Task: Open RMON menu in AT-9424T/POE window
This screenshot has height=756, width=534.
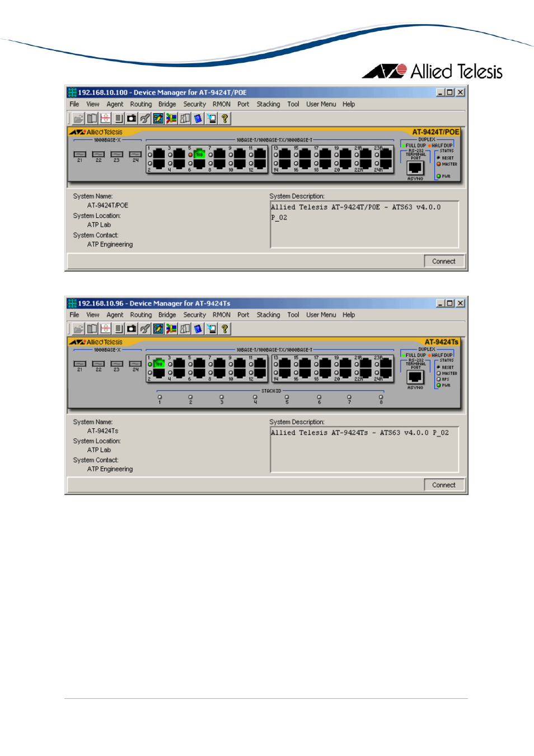Action: 222,104
